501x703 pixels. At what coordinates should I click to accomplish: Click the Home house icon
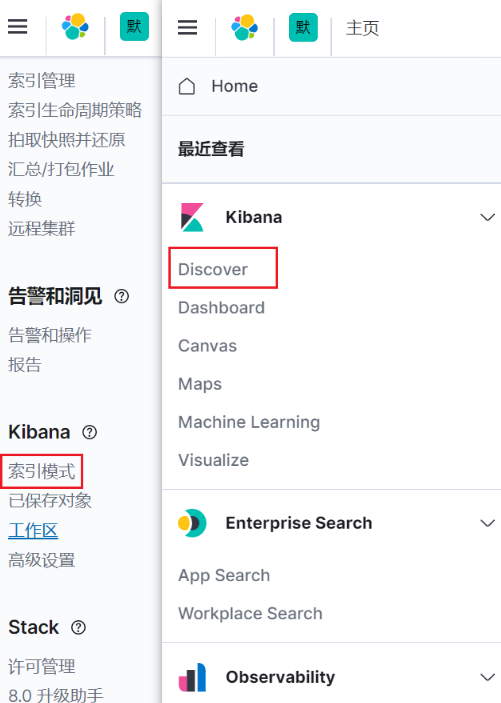pos(187,86)
